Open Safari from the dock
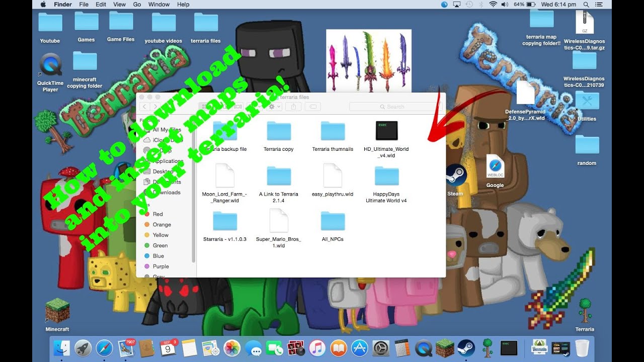This screenshot has height=362, width=644. [104, 348]
